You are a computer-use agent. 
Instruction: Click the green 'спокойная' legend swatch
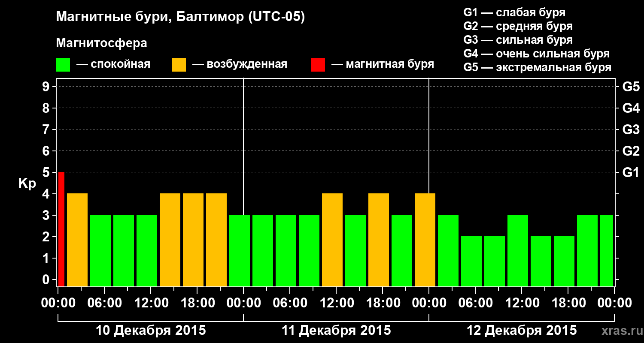coord(63,65)
